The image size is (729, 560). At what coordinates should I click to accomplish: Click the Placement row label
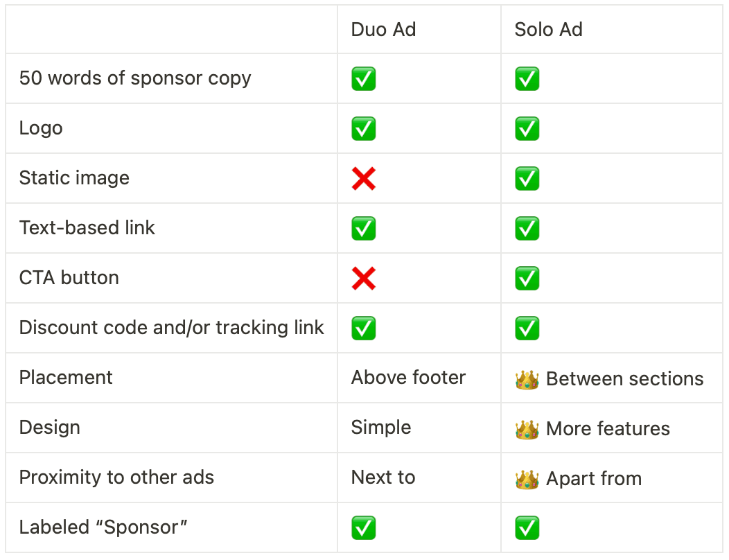point(66,378)
